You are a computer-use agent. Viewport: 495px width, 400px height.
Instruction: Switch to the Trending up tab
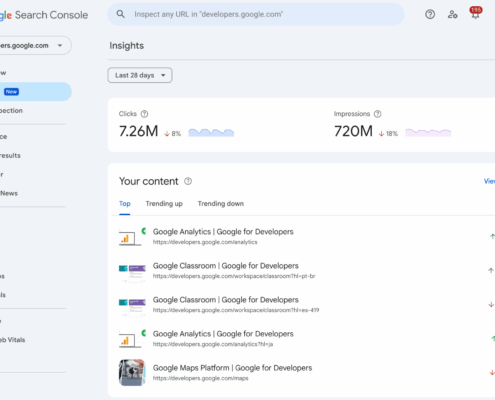click(x=164, y=204)
